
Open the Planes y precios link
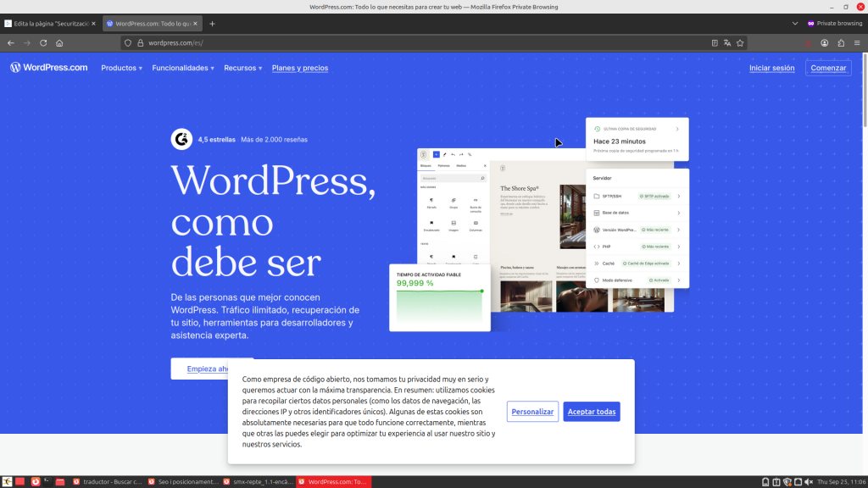[299, 68]
